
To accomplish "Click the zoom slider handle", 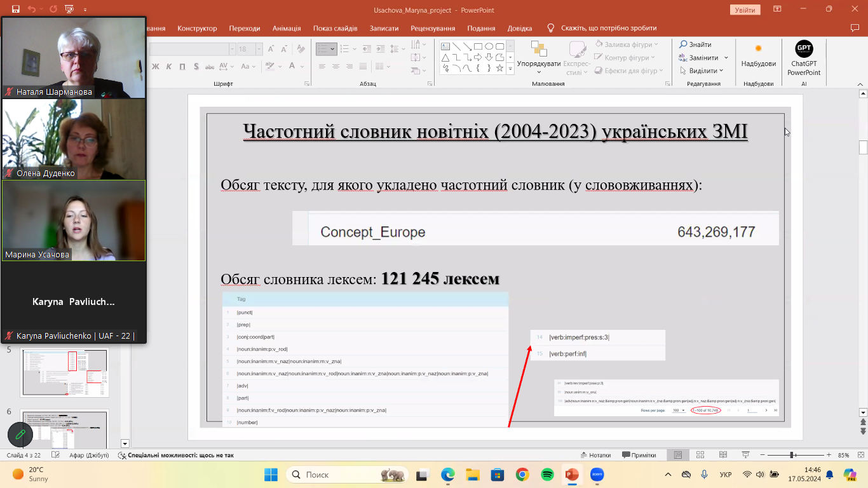I will [x=792, y=455].
